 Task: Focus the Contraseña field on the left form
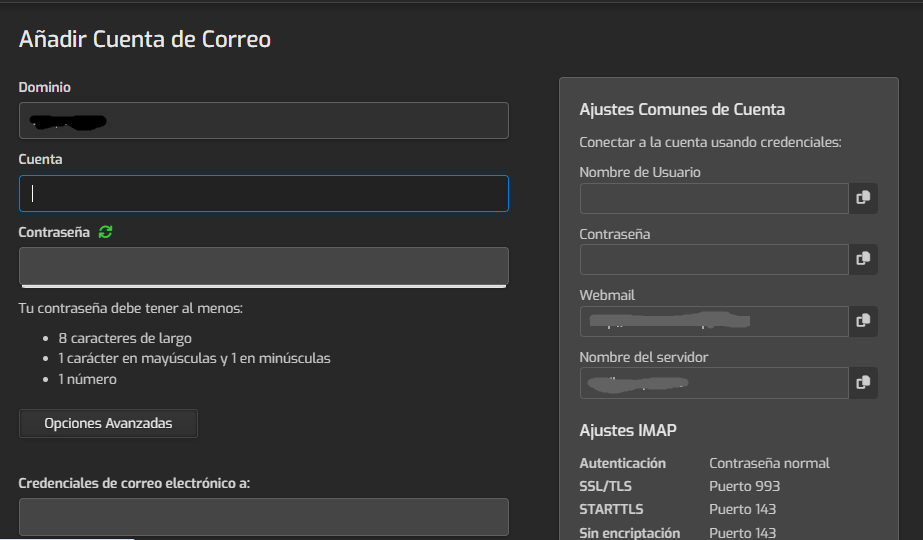(263, 265)
